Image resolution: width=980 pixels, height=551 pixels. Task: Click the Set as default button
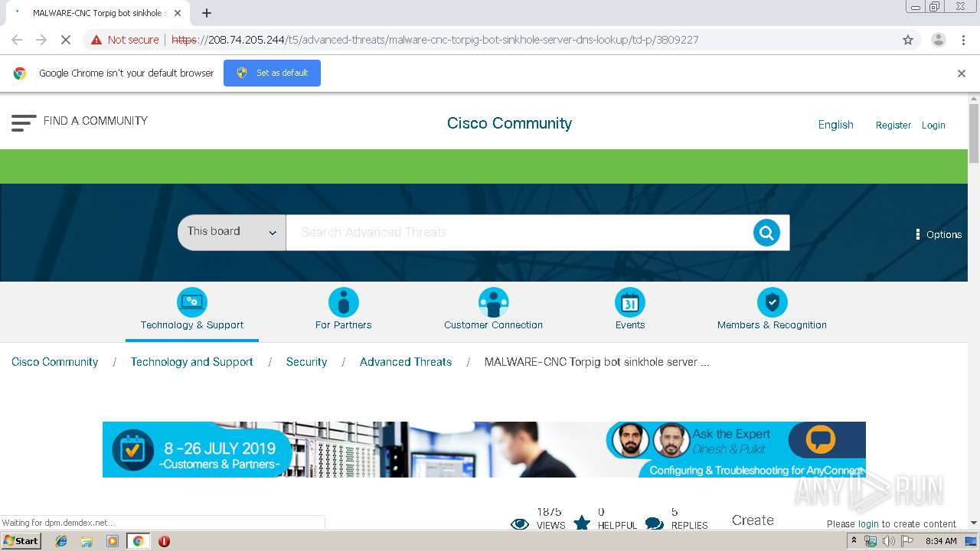[272, 73]
